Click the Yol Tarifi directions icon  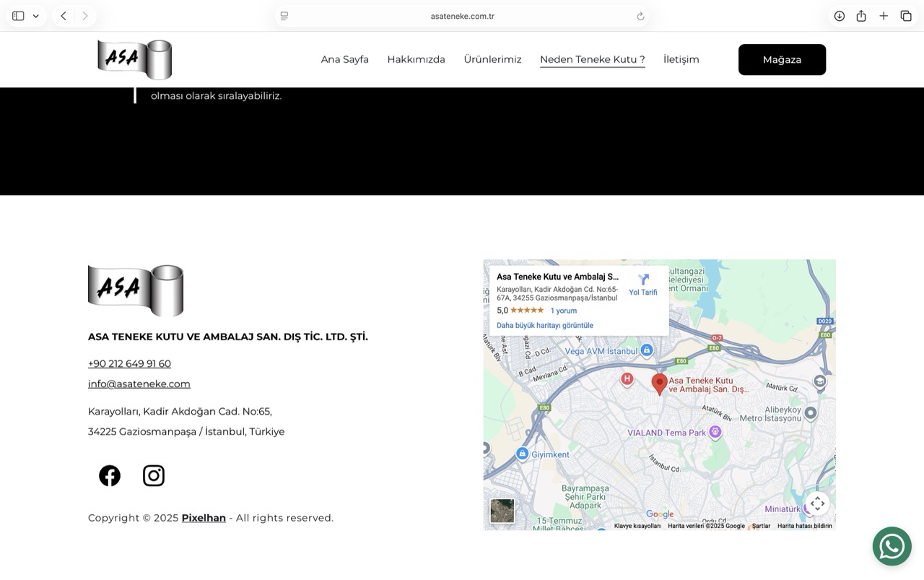tap(643, 280)
